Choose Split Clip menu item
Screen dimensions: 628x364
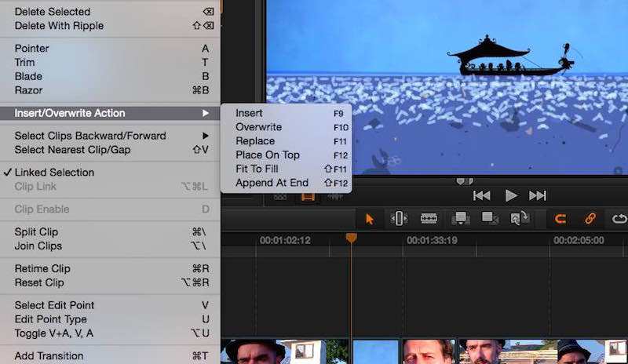[x=110, y=232]
